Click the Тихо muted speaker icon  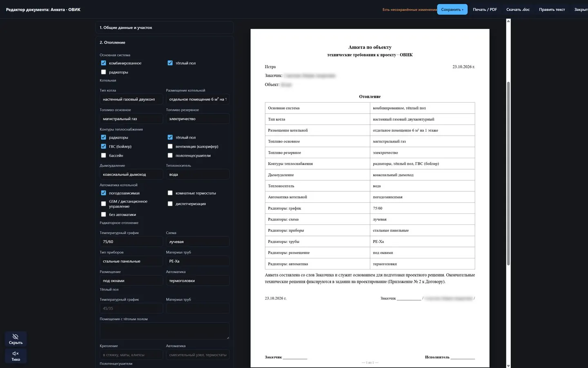16,353
